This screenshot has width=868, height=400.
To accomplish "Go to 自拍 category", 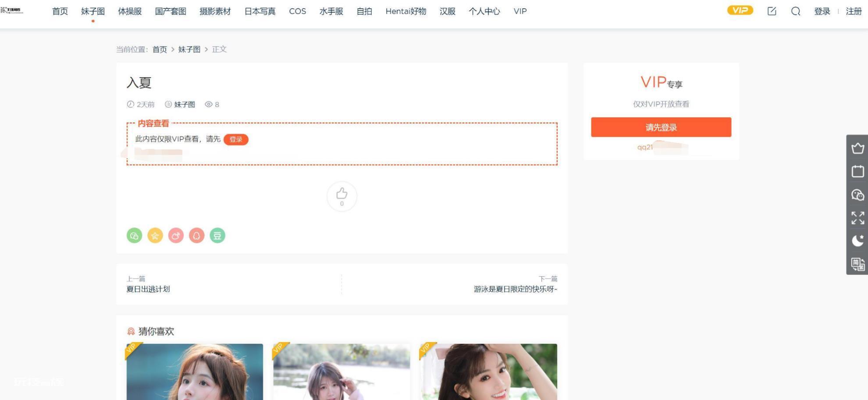I will pos(364,11).
